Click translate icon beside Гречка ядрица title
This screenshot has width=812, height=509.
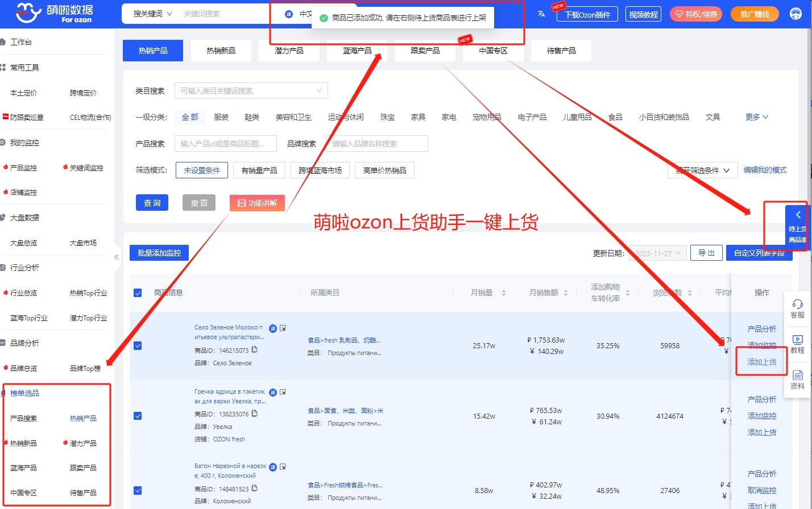(273, 393)
